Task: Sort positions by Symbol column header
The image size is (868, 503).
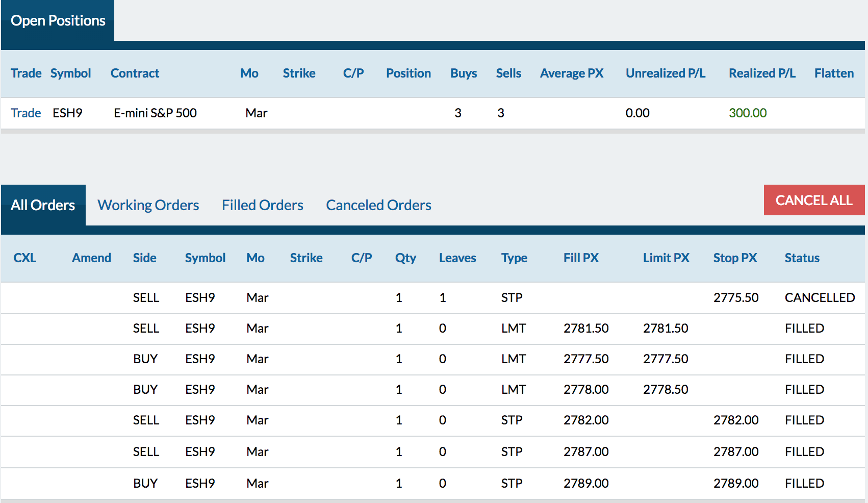Action: [71, 73]
